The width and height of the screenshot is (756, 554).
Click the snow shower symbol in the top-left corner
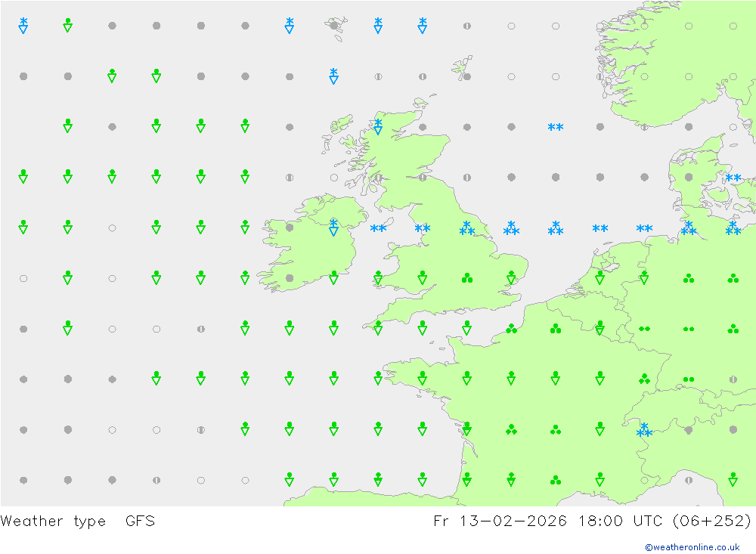click(x=23, y=25)
